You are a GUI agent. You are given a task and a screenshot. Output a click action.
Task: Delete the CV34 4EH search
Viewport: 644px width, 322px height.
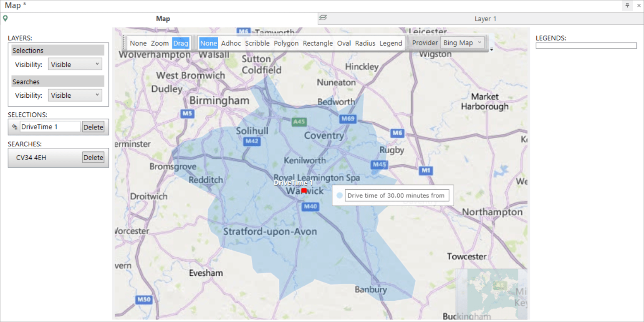(x=93, y=157)
